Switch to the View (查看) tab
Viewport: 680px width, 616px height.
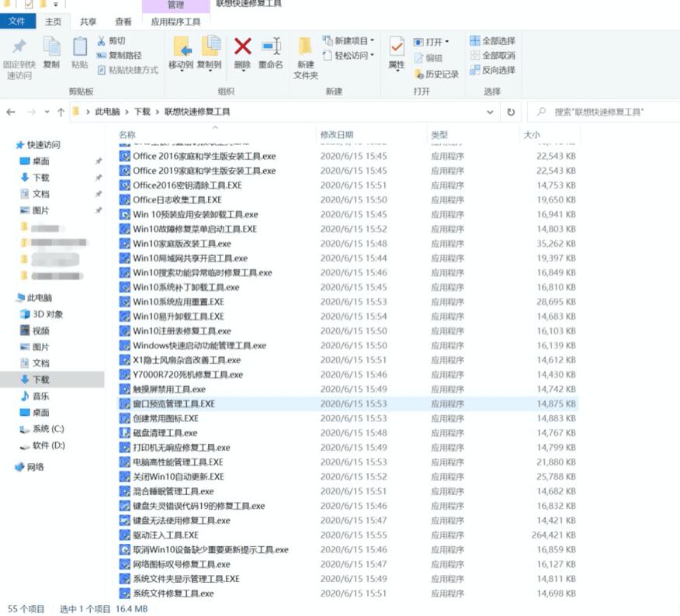point(123,22)
